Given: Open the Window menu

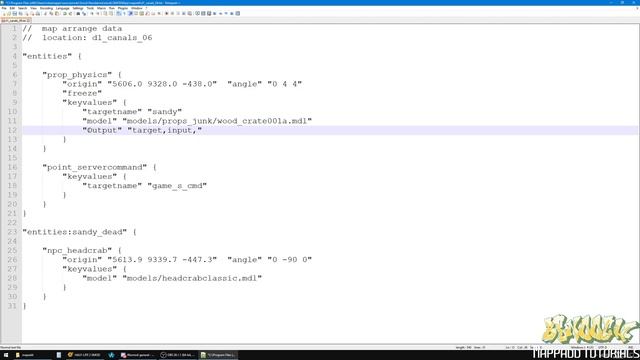Looking at the screenshot, I should [x=137, y=8].
